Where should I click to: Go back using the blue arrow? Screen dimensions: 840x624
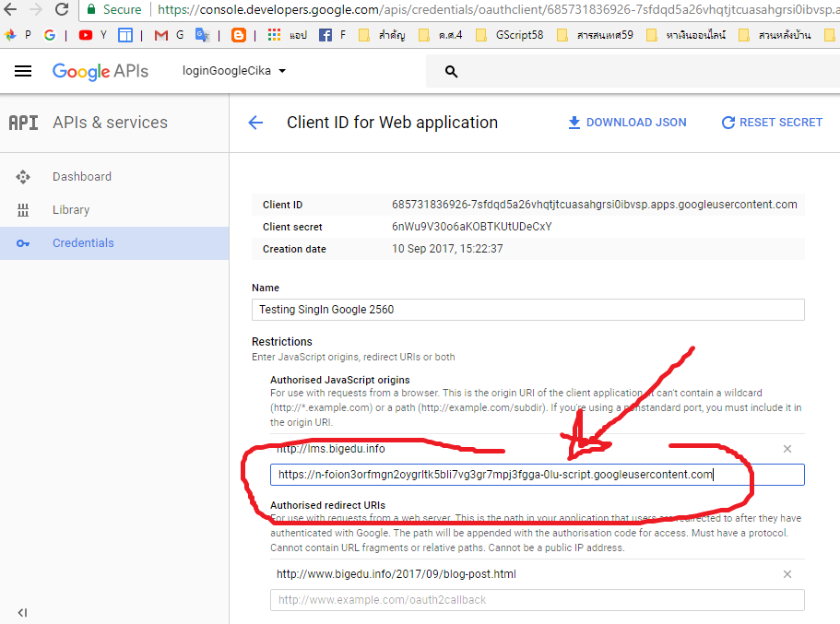point(255,123)
